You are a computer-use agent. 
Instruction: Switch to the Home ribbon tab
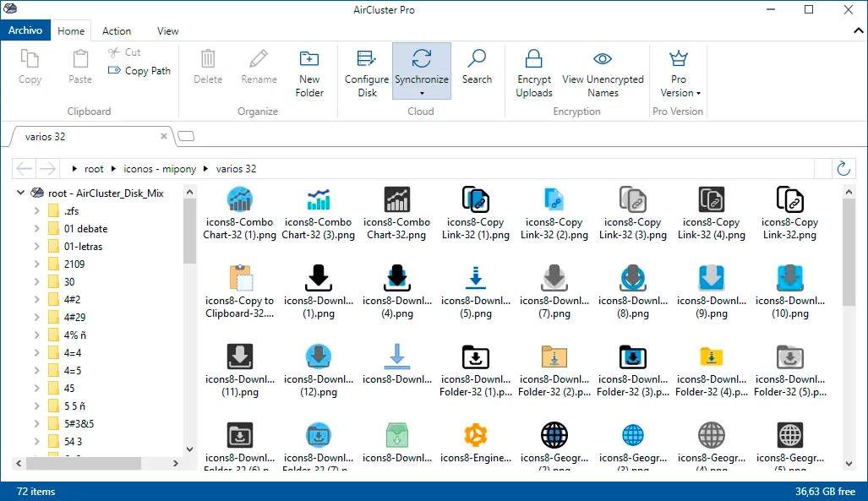coord(71,31)
